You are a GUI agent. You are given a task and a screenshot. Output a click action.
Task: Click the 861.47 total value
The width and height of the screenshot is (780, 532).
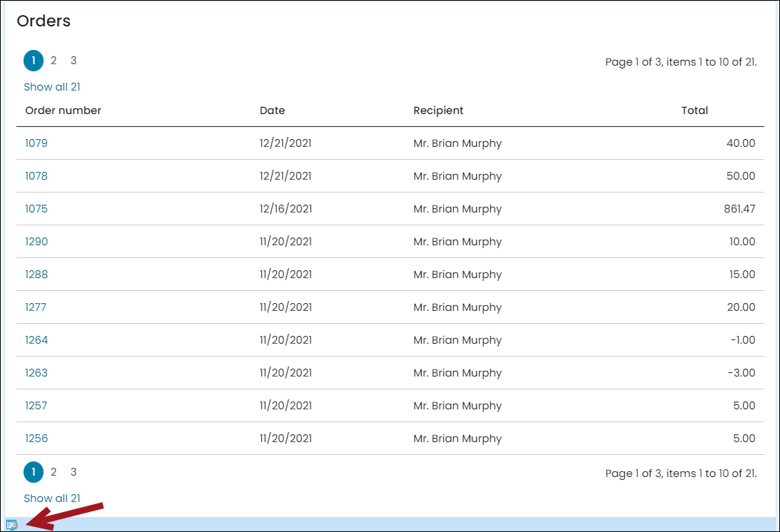point(739,209)
